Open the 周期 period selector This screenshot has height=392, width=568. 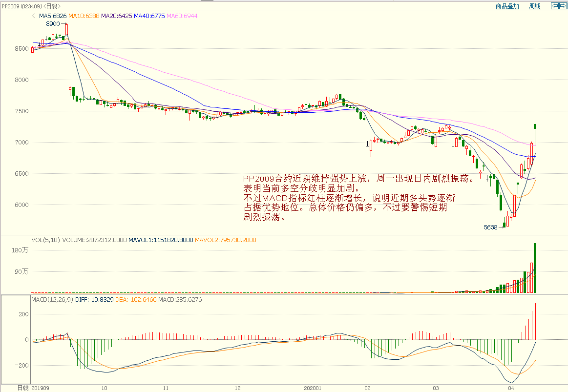[x=534, y=6]
